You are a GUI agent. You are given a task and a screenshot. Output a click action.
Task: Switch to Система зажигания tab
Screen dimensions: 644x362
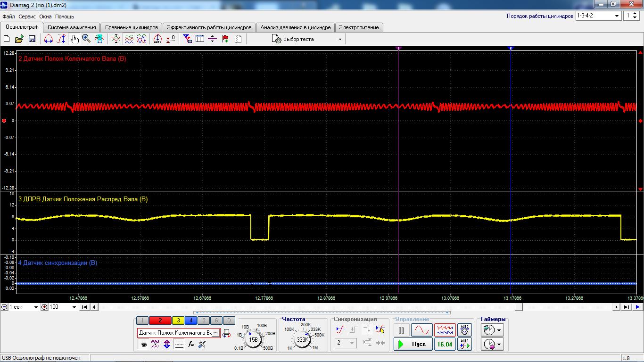[x=72, y=27]
